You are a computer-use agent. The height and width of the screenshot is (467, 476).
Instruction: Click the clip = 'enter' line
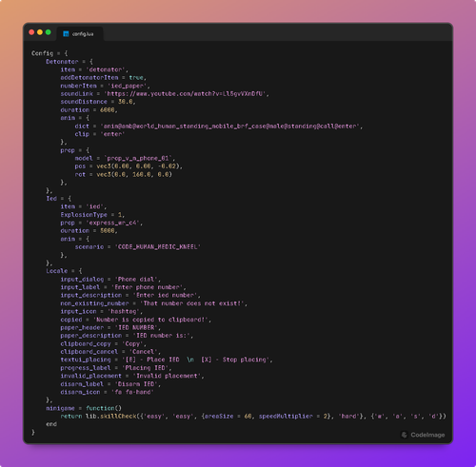point(100,134)
